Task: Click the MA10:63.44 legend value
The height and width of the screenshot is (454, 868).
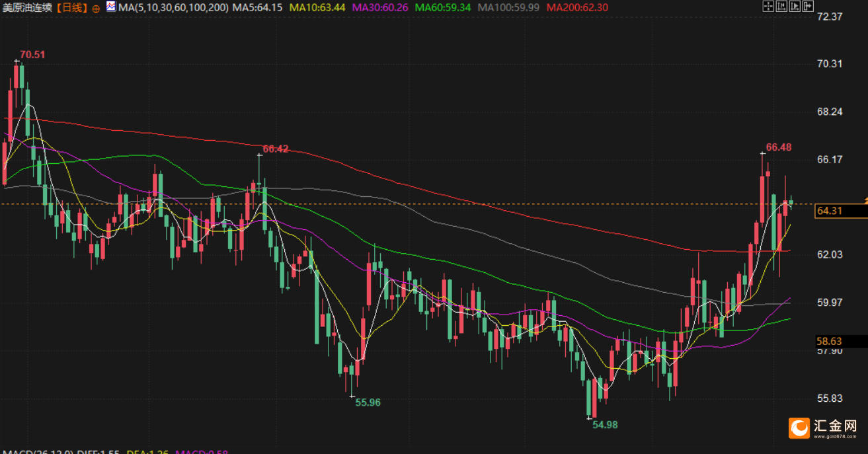Action: click(x=317, y=8)
